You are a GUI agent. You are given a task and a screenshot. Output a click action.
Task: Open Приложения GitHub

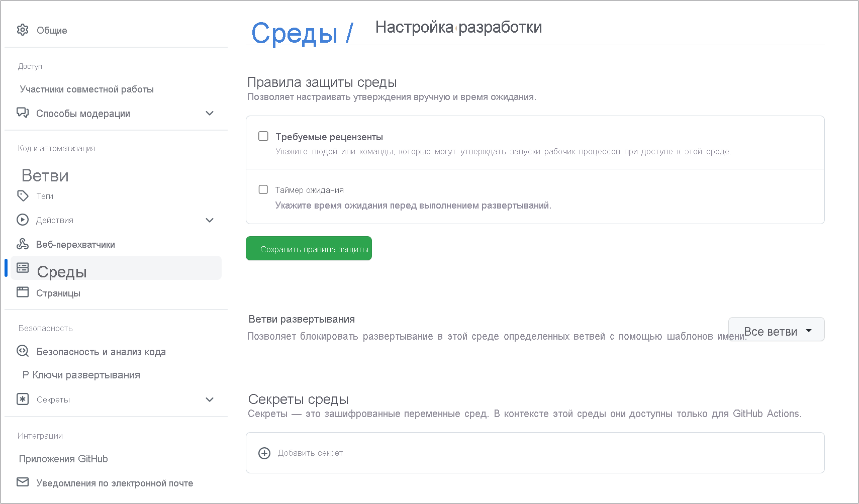click(63, 459)
